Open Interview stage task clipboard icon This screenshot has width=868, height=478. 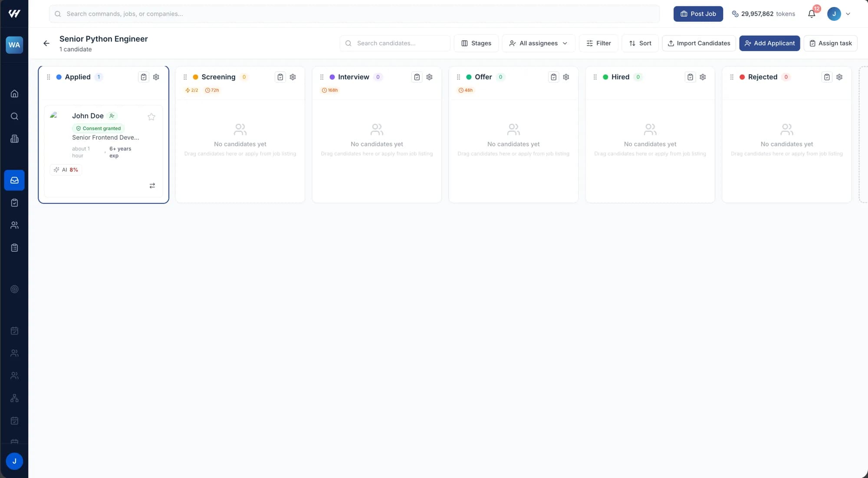[x=417, y=77]
